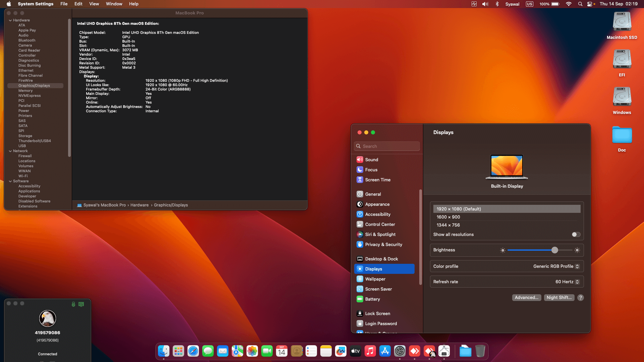
Task: Select Siri & Spotlight settings
Action: (380, 234)
